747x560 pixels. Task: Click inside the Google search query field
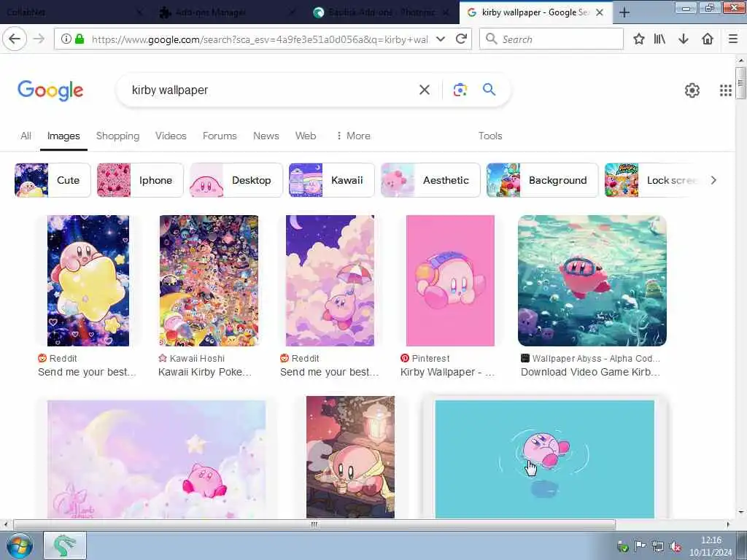[269, 90]
